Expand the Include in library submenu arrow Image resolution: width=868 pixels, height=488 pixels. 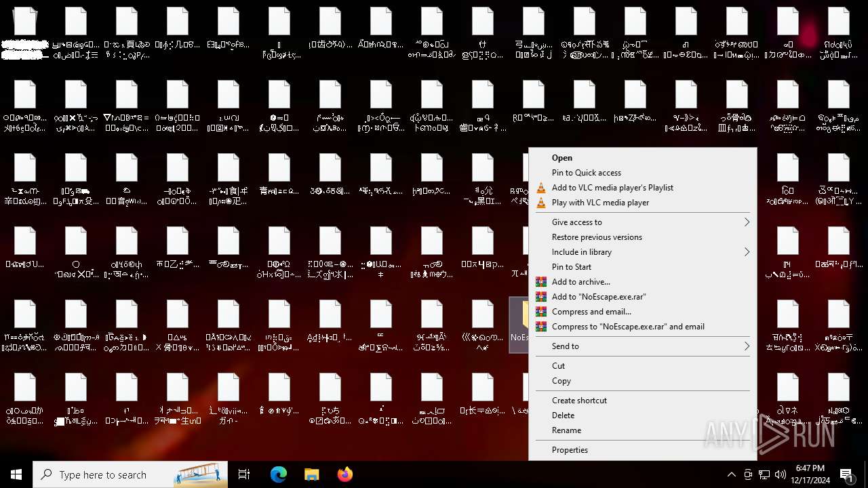point(747,252)
